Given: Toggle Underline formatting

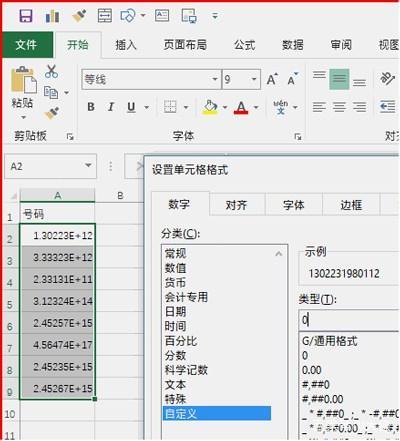Looking at the screenshot, I should coord(131,107).
